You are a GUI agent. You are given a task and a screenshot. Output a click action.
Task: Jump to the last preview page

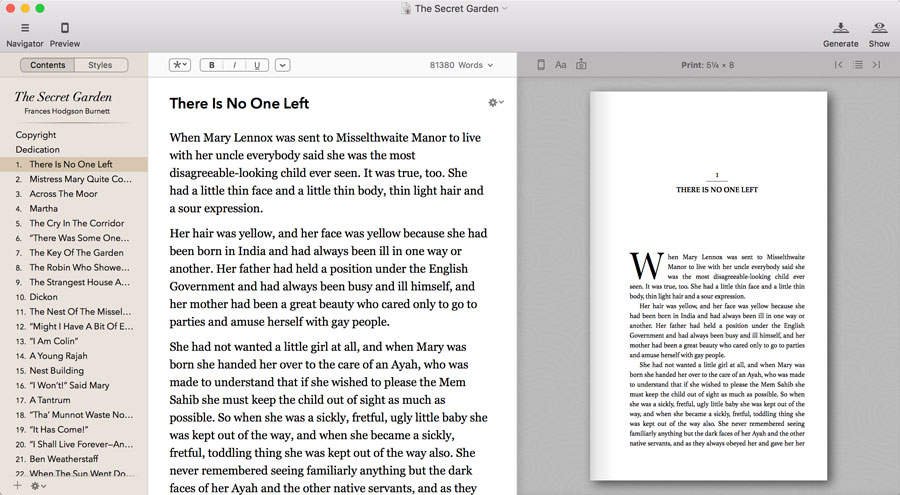[x=876, y=65]
